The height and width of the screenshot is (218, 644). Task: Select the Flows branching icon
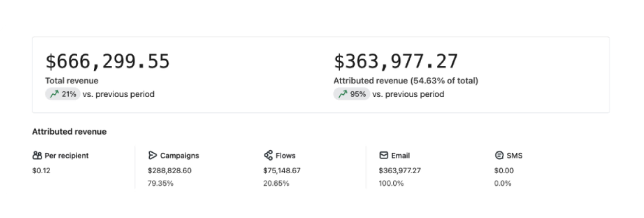(x=268, y=156)
